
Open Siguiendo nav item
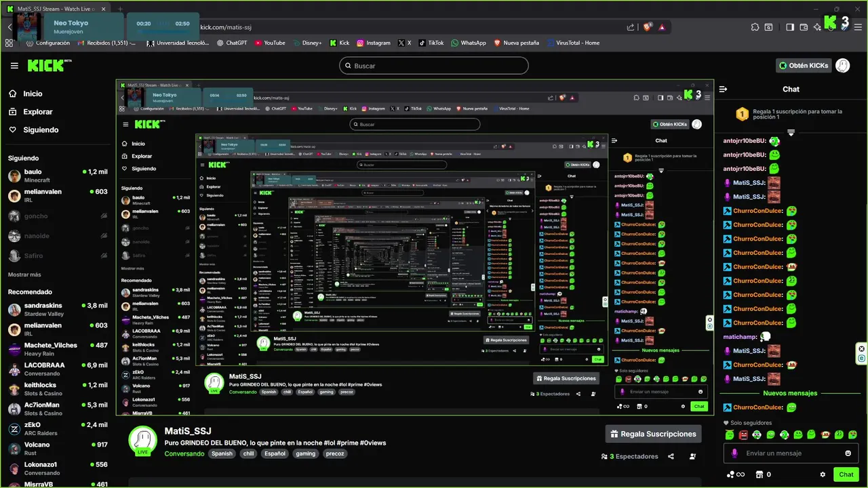[x=41, y=129]
